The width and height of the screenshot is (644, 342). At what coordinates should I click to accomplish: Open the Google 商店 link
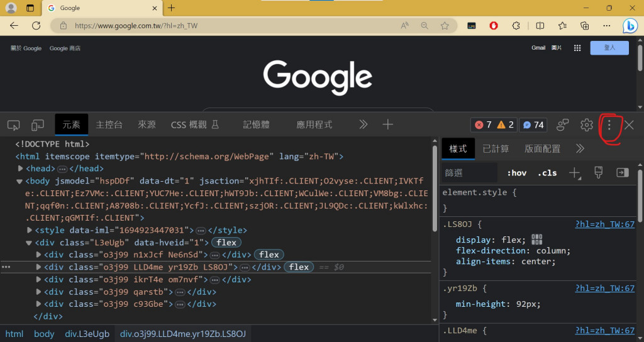(65, 48)
